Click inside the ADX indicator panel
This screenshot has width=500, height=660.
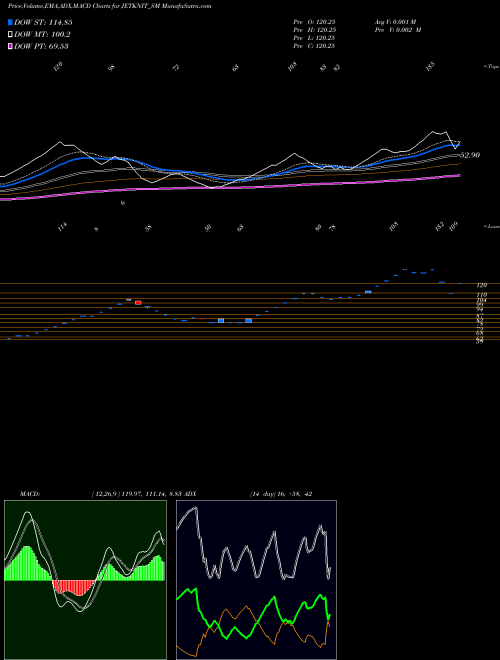(256, 580)
